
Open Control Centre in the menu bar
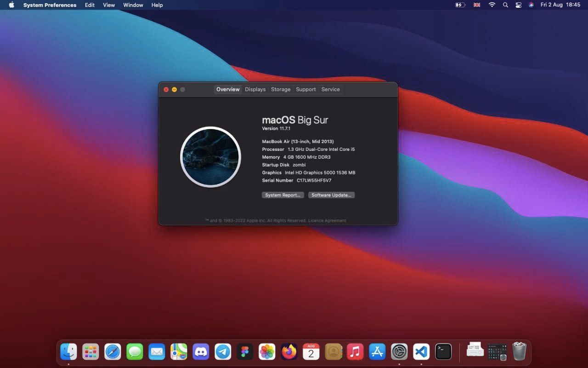click(518, 5)
